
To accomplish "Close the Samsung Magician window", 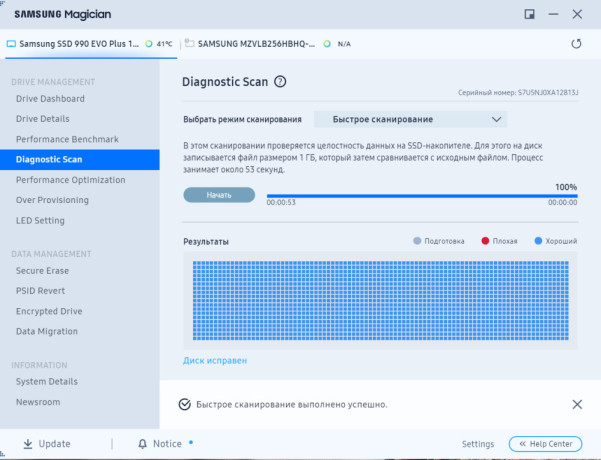I will tap(577, 15).
